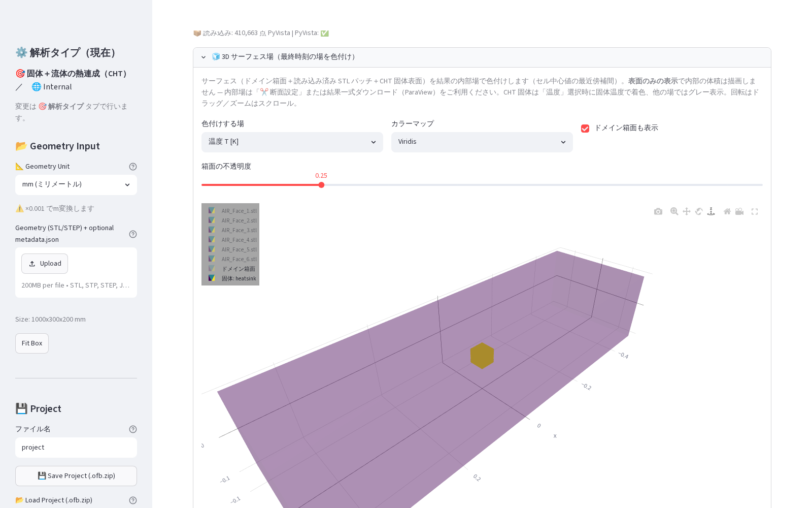Screen dimensions: 812x508
Task: Select the zoom tool in plot toolbar
Action: click(x=674, y=211)
